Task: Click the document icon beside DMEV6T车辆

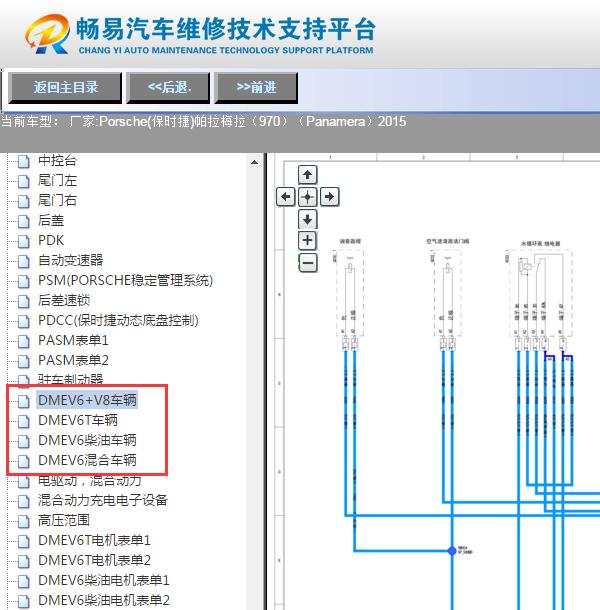Action: (x=24, y=421)
